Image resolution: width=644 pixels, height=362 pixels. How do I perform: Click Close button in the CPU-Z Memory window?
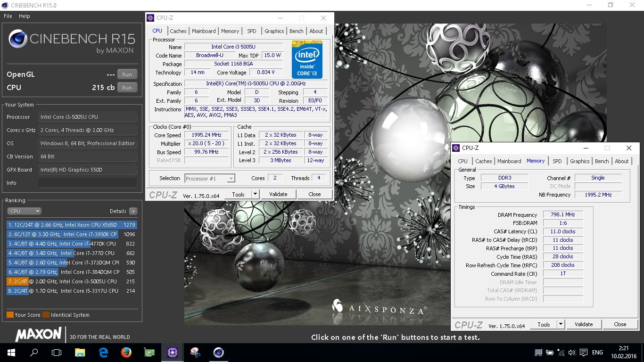tap(620, 324)
